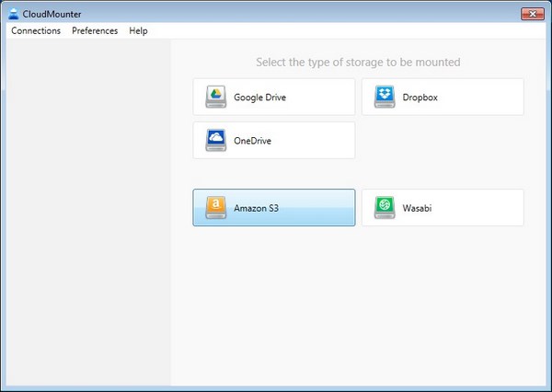The width and height of the screenshot is (552, 392).
Task: Choose the Google Drive label text
Action: (x=259, y=98)
